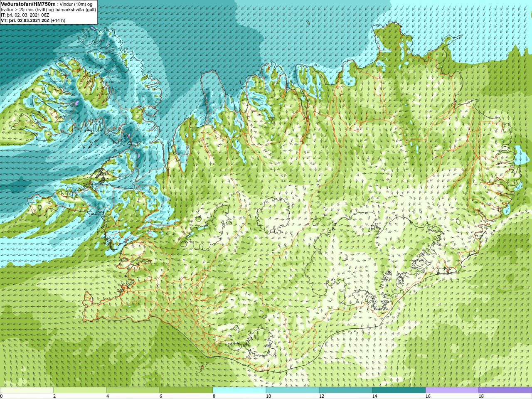Click the scale label "2"
The image size is (532, 399).
54,396
